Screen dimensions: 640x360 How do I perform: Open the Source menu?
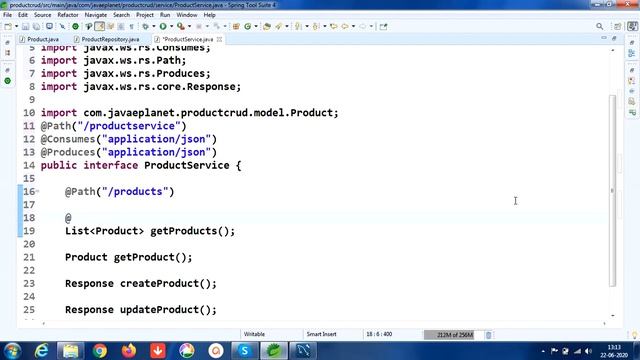(42, 15)
